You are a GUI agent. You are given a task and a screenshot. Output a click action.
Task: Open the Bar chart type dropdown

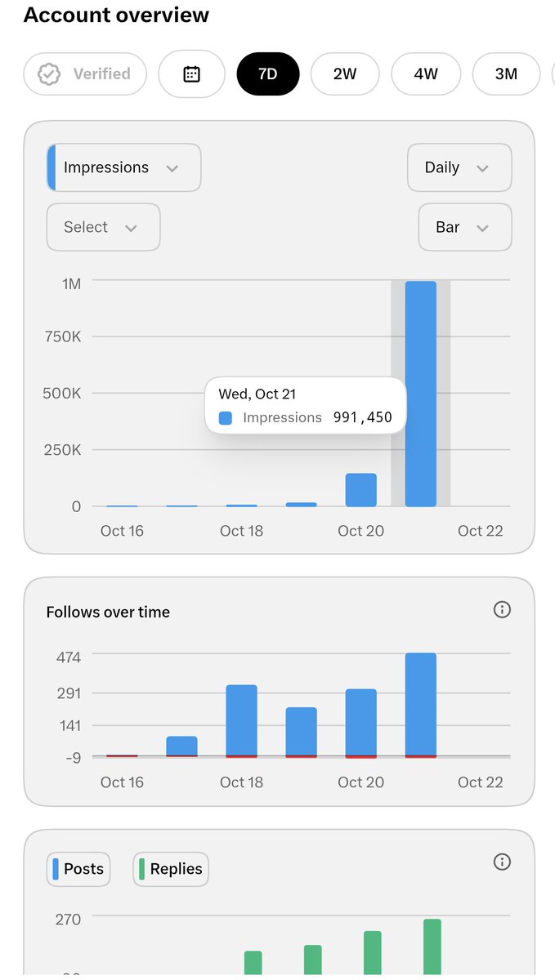pyautogui.click(x=465, y=227)
